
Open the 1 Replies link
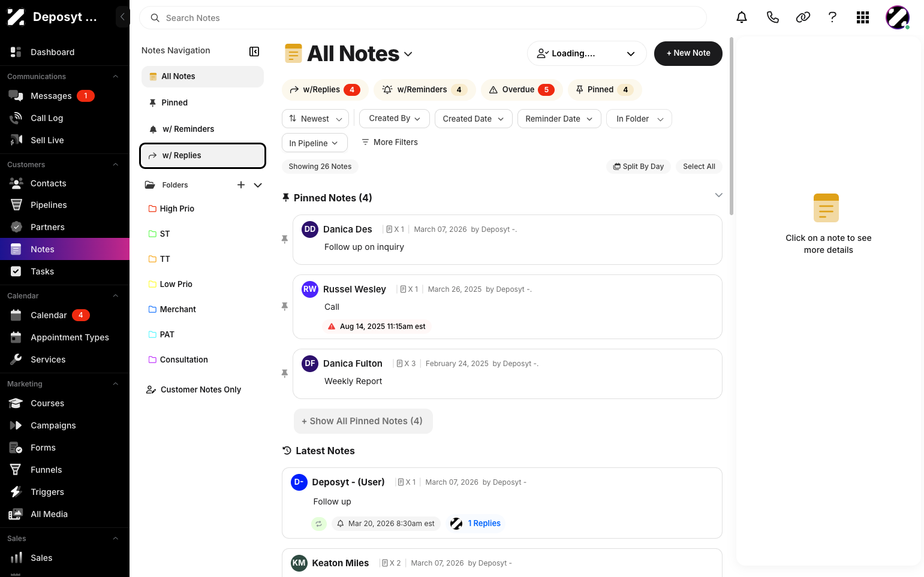484,524
